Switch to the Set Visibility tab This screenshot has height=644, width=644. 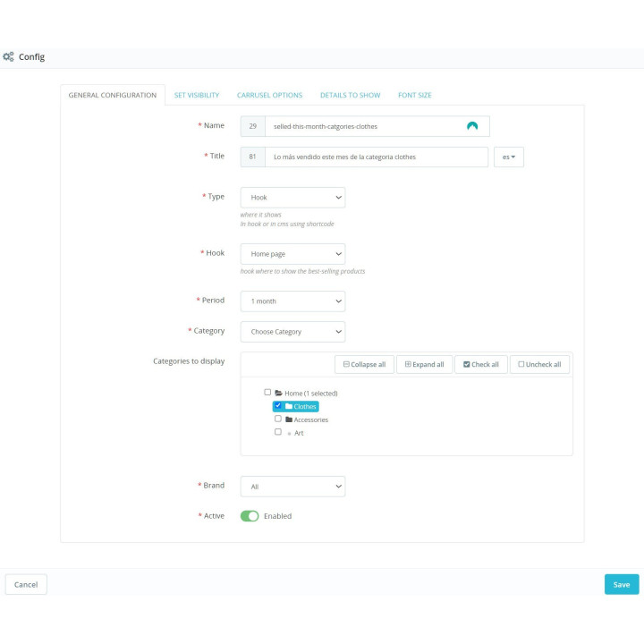coord(196,95)
